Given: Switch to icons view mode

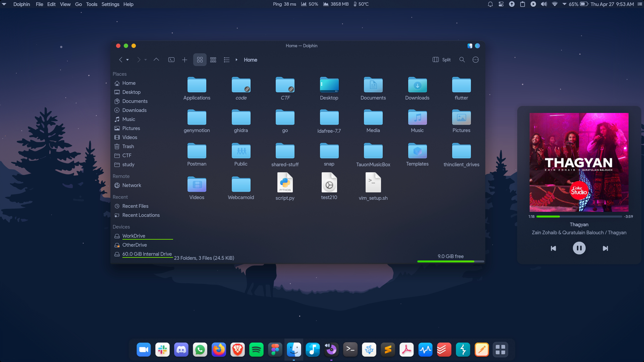Looking at the screenshot, I should pos(200,60).
